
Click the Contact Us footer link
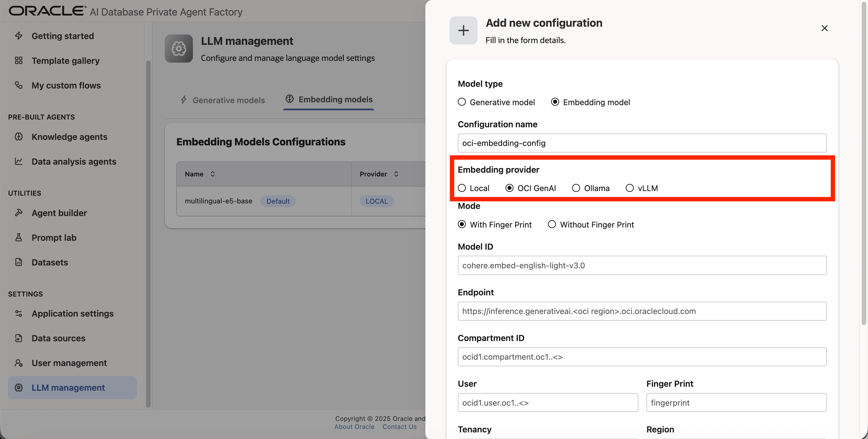tap(399, 427)
